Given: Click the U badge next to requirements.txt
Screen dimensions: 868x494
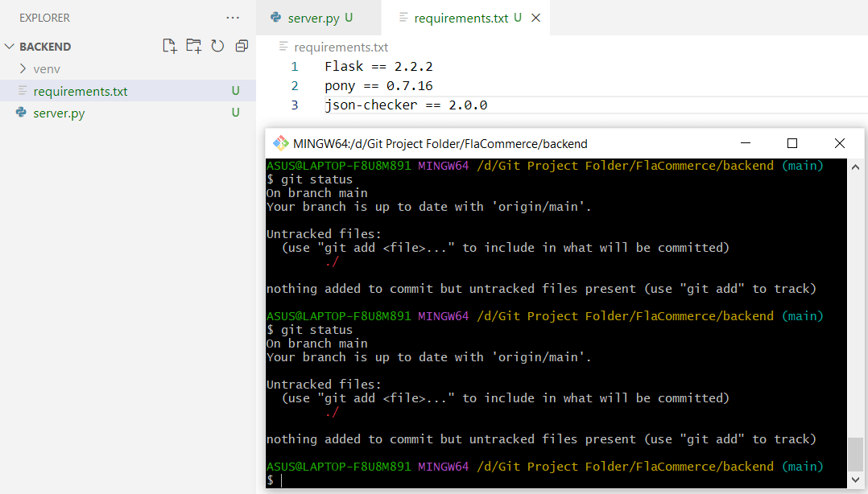Looking at the screenshot, I should coord(234,91).
